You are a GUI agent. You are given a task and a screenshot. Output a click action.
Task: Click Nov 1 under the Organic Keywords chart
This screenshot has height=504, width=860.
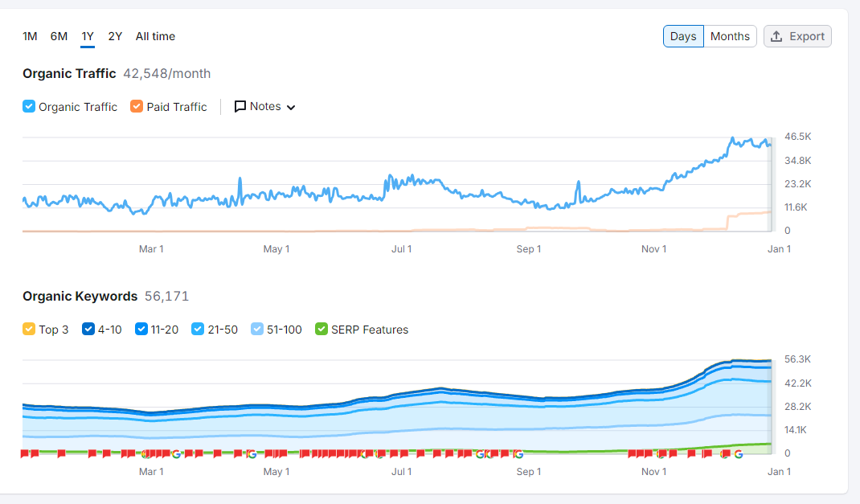pos(653,472)
